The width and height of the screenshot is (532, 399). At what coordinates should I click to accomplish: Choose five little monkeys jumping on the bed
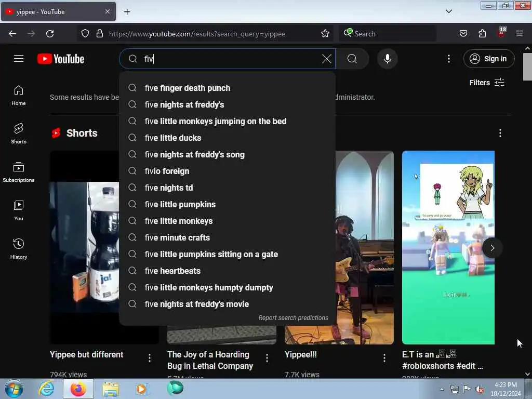point(228,122)
